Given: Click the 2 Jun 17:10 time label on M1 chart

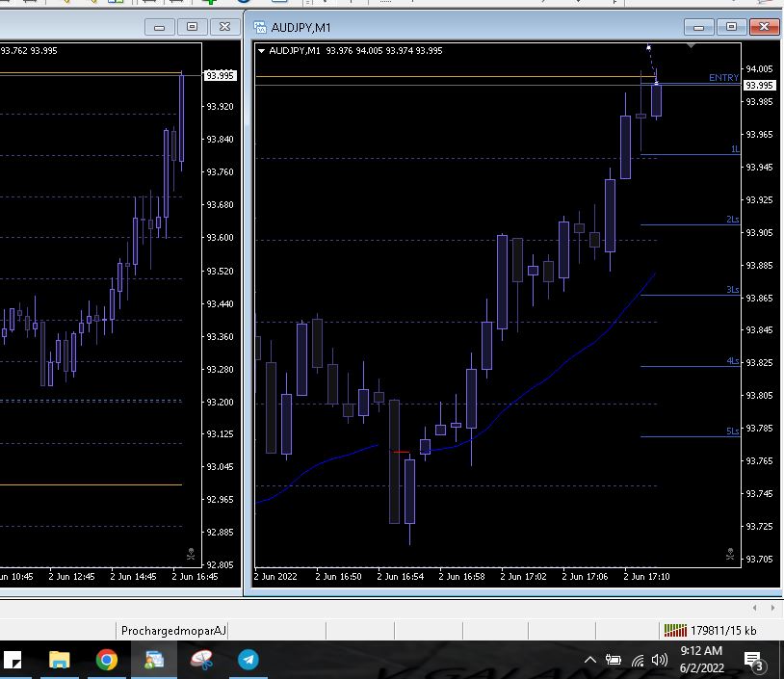Looking at the screenshot, I should pyautogui.click(x=646, y=577).
